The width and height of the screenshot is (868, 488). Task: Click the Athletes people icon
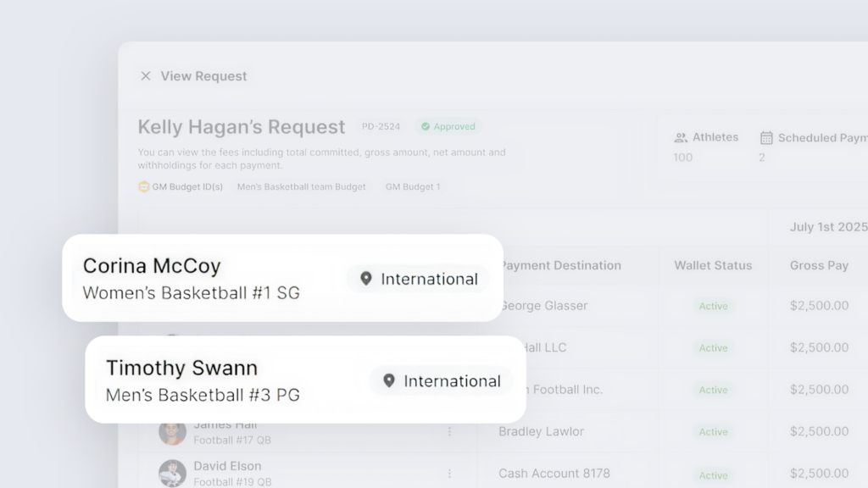681,137
